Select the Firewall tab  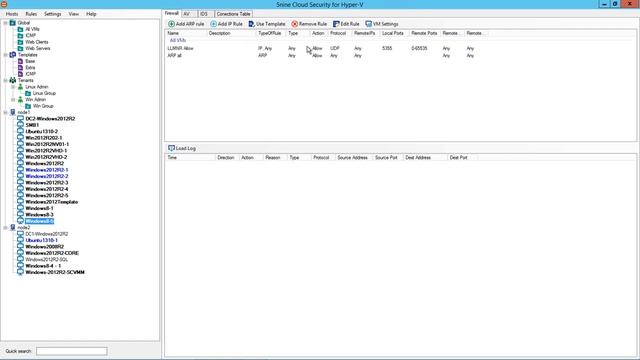click(171, 13)
